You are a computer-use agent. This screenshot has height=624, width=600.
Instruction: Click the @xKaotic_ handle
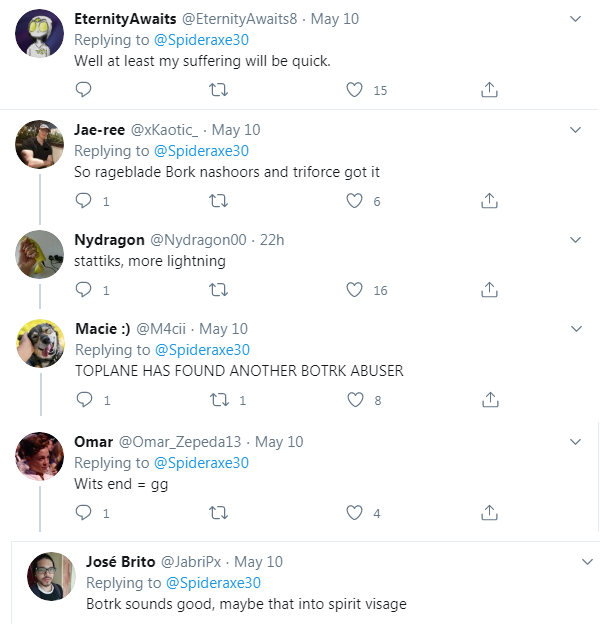click(x=165, y=130)
